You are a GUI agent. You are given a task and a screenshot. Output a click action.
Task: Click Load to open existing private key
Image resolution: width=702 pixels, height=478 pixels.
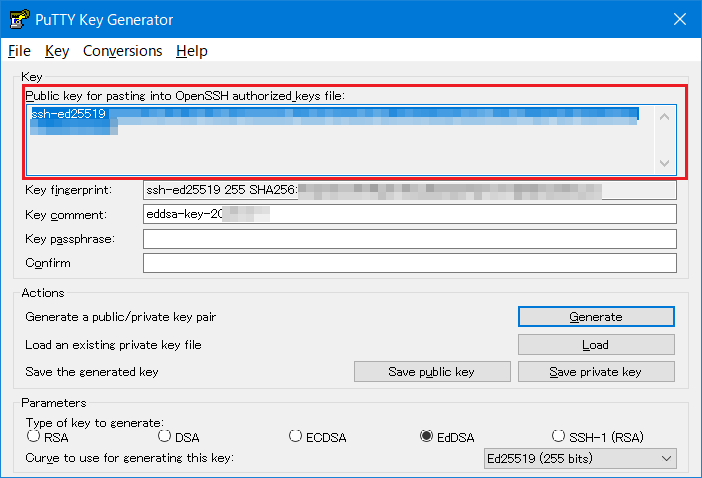[596, 345]
